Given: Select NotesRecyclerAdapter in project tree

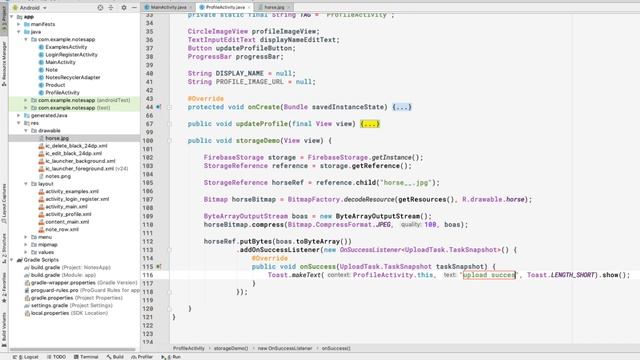Looking at the screenshot, I should (73, 78).
